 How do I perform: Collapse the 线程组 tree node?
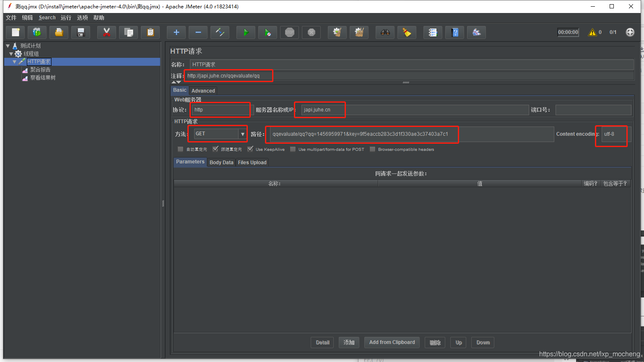[x=11, y=54]
